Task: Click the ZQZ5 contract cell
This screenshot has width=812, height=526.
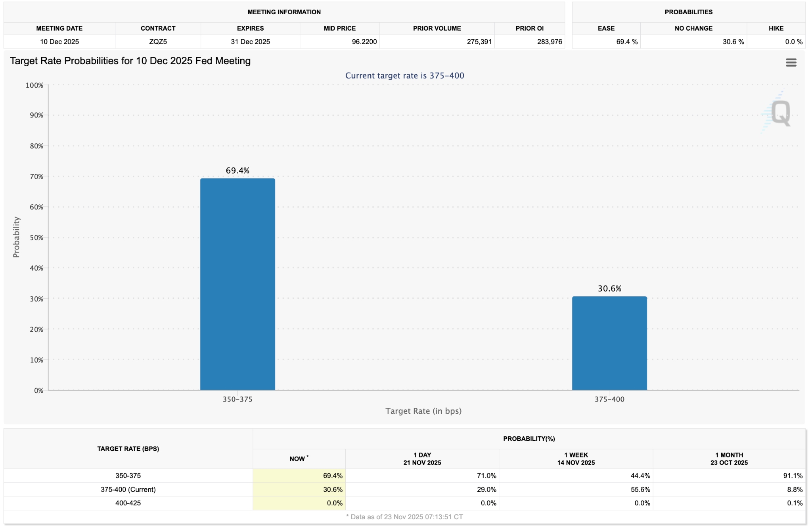Action: coord(158,42)
